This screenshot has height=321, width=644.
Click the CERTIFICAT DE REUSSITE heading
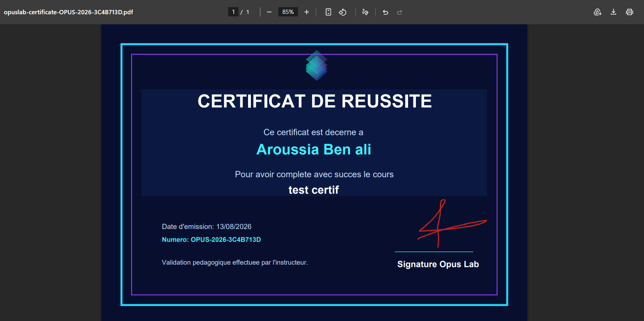(x=315, y=101)
